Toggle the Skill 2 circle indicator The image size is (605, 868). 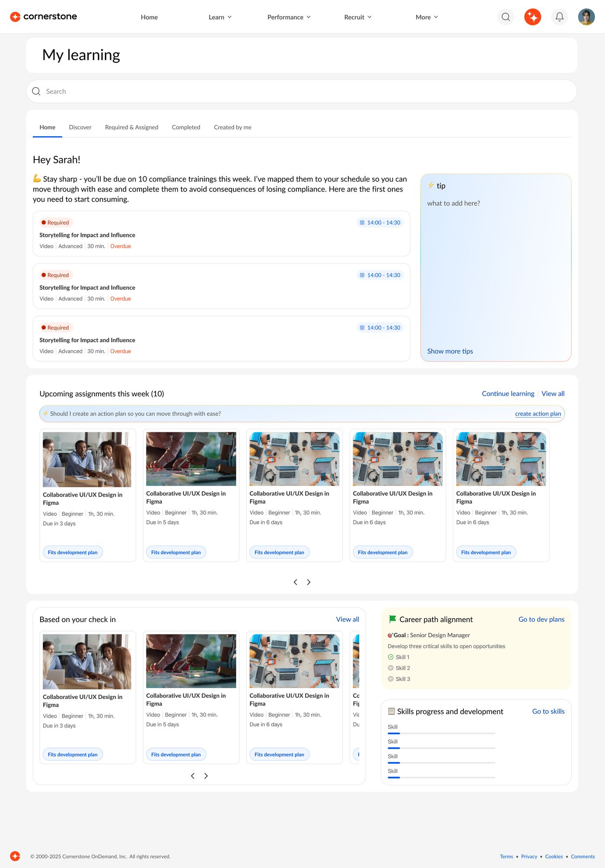[391, 668]
